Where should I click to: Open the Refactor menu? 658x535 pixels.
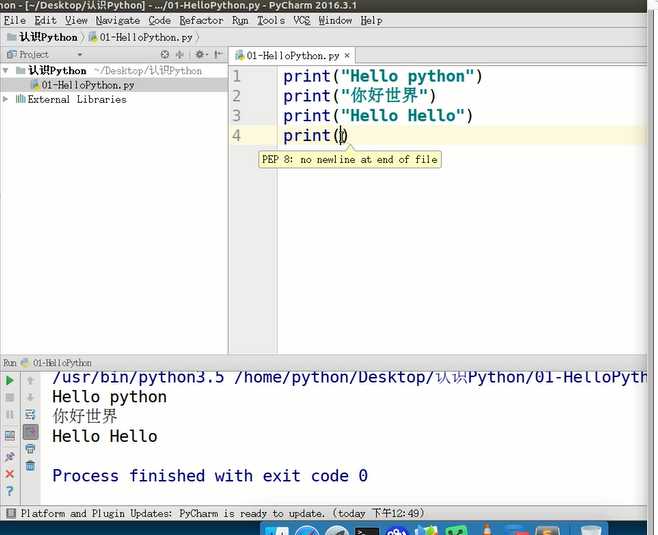[201, 20]
